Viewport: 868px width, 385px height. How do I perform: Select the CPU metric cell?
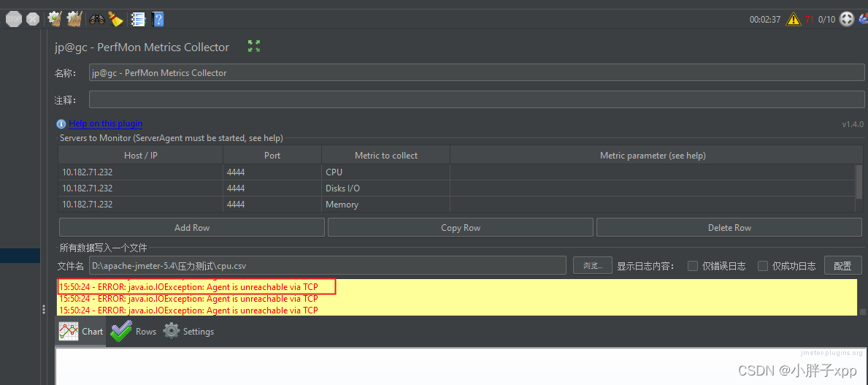[386, 172]
